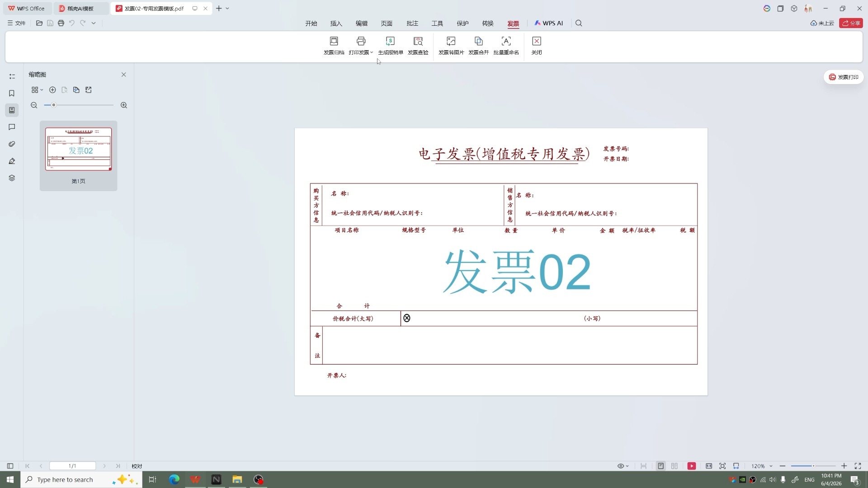The height and width of the screenshot is (488, 868).
Task: Toggle the thumbnail panel icon in the sidebar
Action: click(x=12, y=110)
